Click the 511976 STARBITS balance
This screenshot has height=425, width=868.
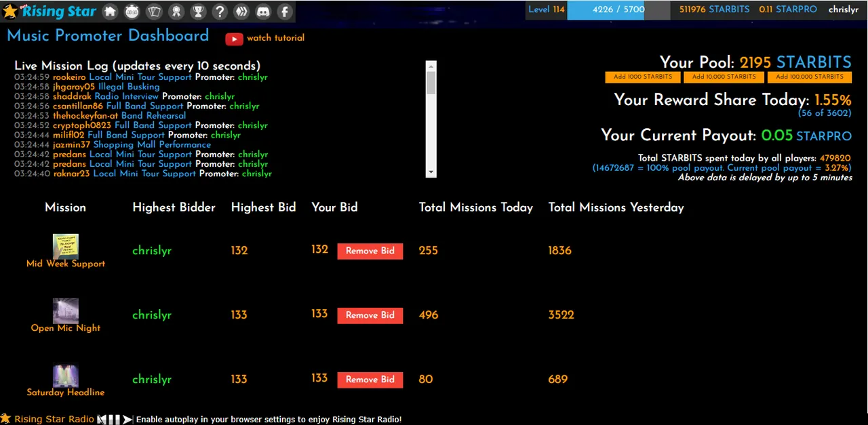pos(715,9)
